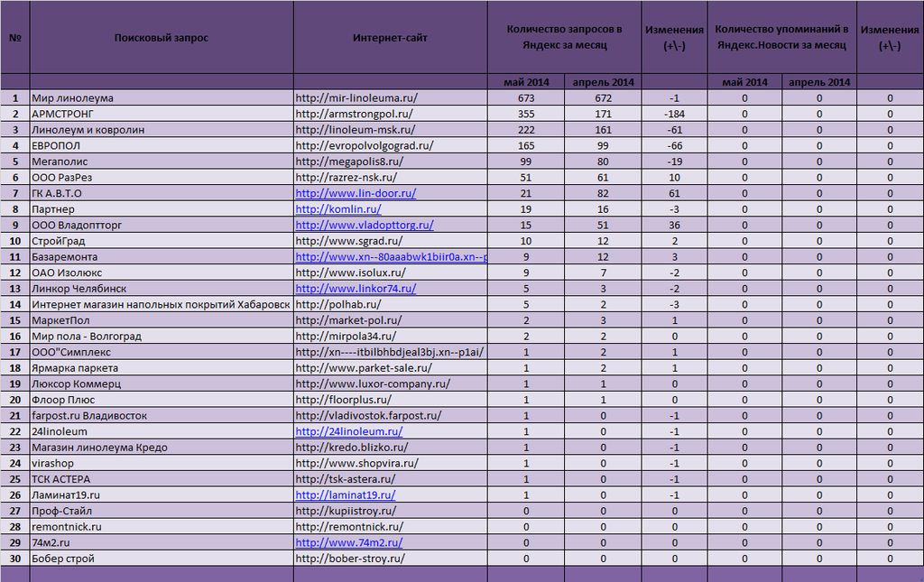Image resolution: width=924 pixels, height=582 pixels.
Task: Select the Интернет-сайт column header
Action: (390, 38)
